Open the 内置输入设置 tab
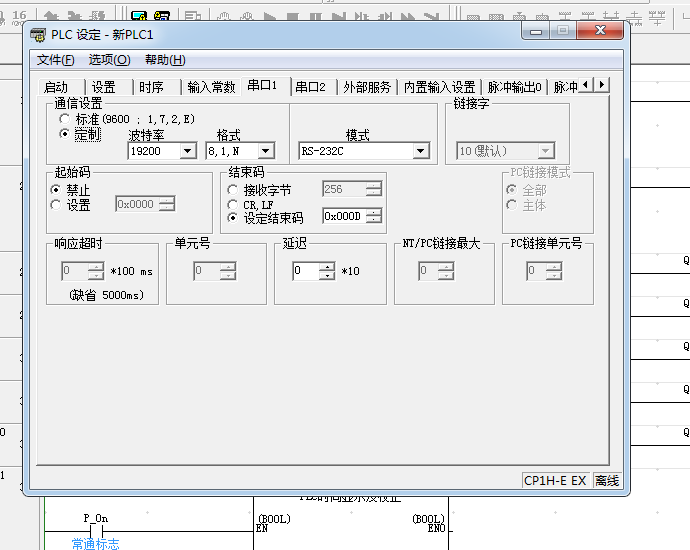The image size is (690, 550). pyautogui.click(x=439, y=87)
